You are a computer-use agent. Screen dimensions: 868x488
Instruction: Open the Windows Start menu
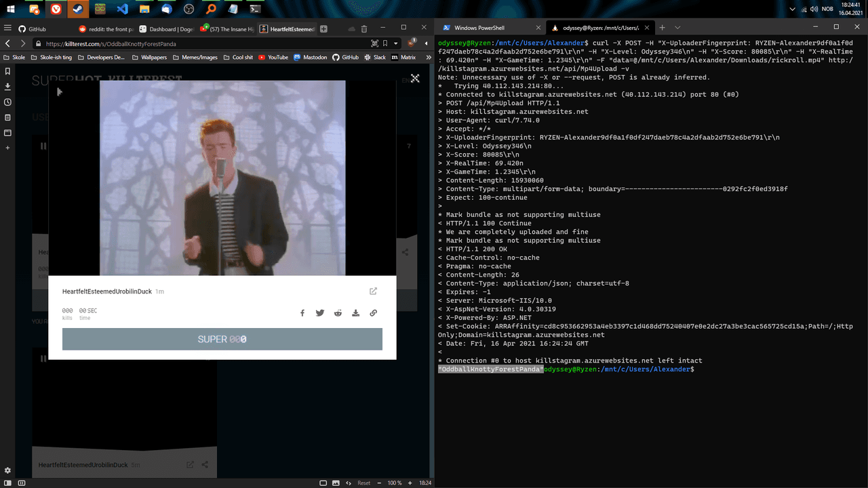click(11, 9)
